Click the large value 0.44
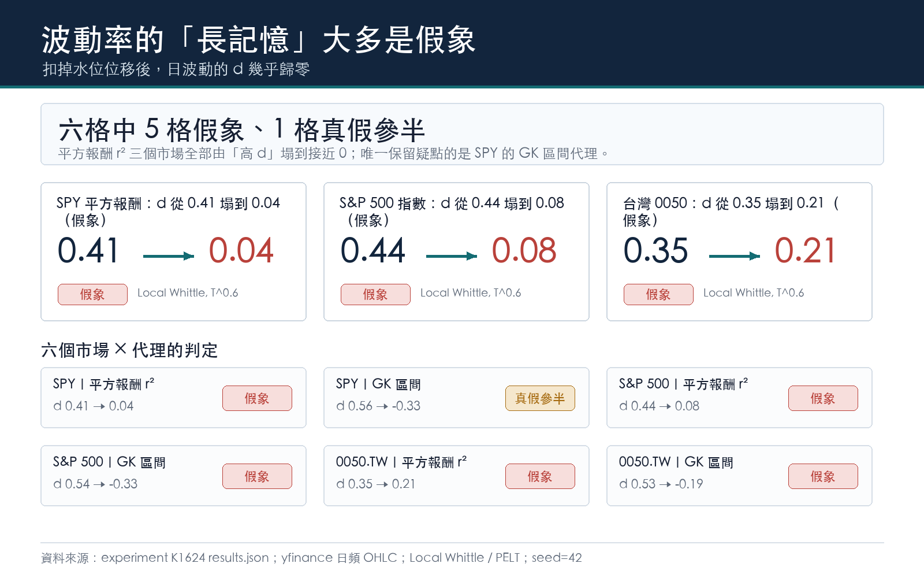Image resolution: width=924 pixels, height=578 pixels. coord(372,250)
